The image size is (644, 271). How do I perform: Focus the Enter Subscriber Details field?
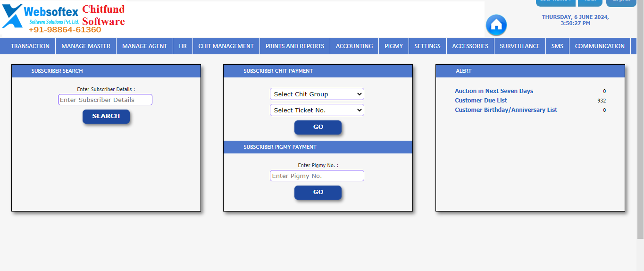105,100
